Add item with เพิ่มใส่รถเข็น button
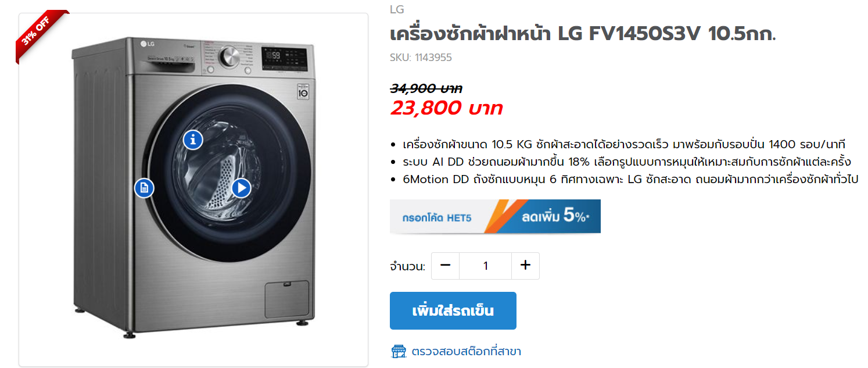868x368 pixels. [453, 310]
